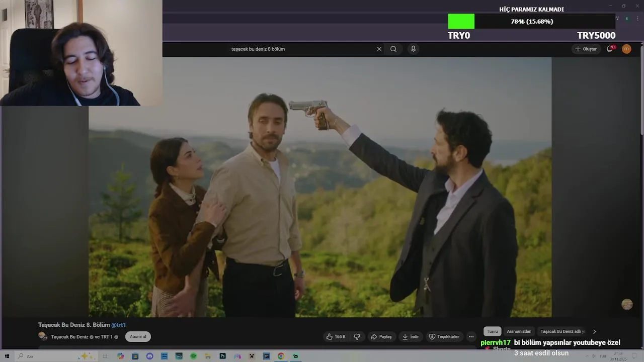The height and width of the screenshot is (362, 644).
Task: Subscribe using Abone ol button
Action: 138,337
